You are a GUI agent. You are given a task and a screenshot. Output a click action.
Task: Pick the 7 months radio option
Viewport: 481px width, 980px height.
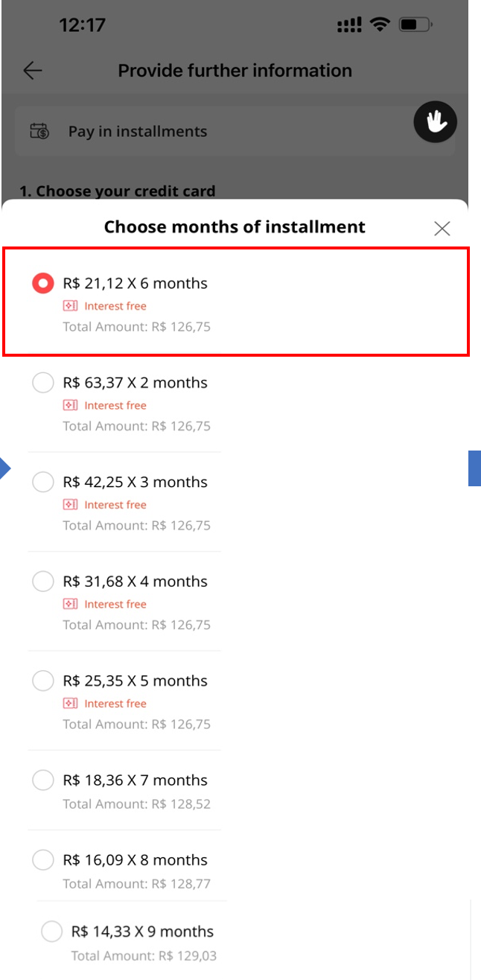43,780
